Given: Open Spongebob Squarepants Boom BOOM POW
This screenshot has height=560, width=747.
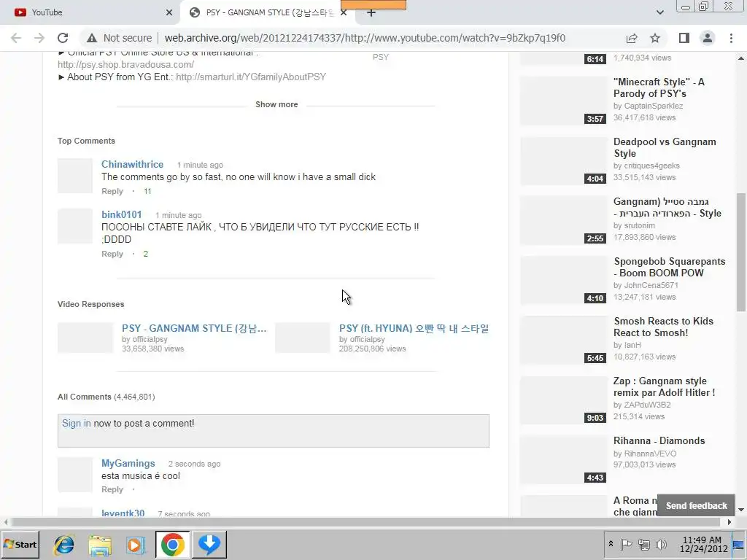Looking at the screenshot, I should (x=670, y=267).
